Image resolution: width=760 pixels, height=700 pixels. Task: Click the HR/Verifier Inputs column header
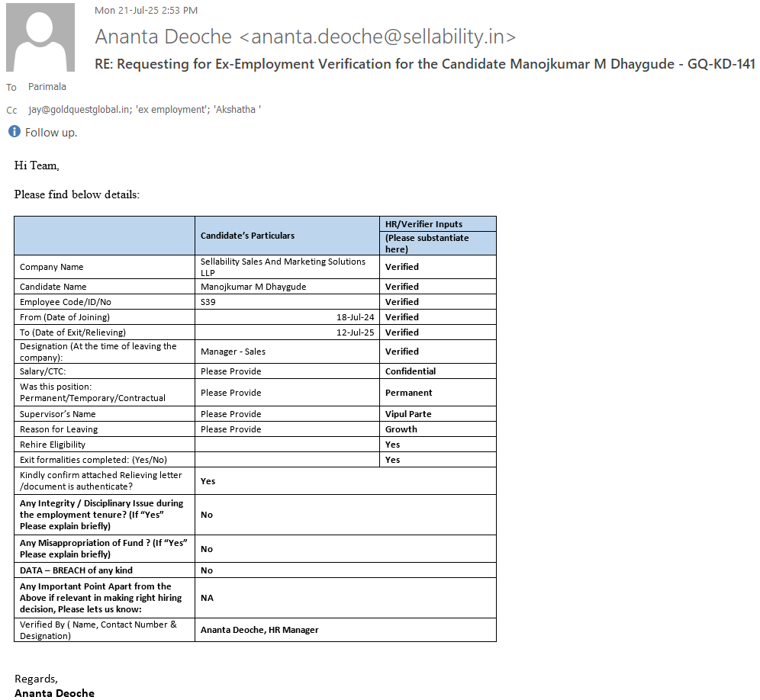[423, 224]
